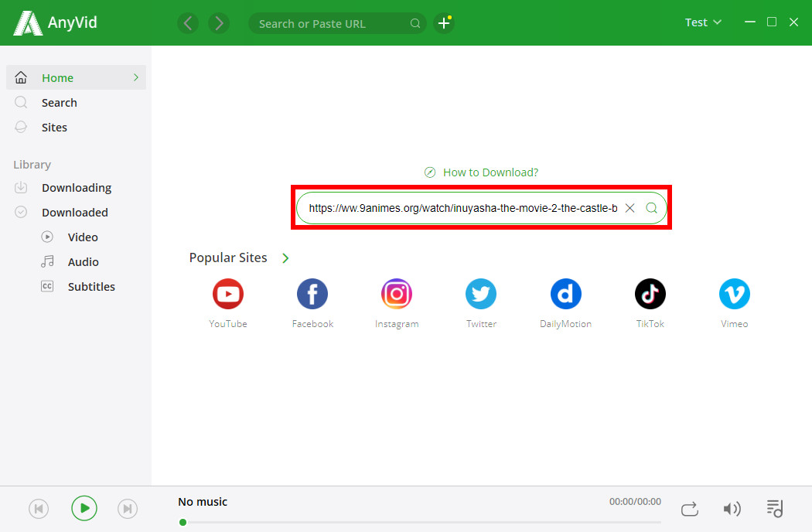
Task: Click the plus add-URL button in the header
Action: pos(444,23)
